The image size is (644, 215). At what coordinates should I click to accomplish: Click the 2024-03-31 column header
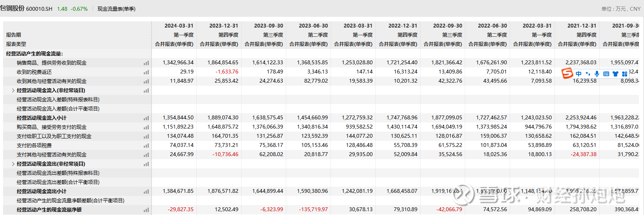(179, 26)
